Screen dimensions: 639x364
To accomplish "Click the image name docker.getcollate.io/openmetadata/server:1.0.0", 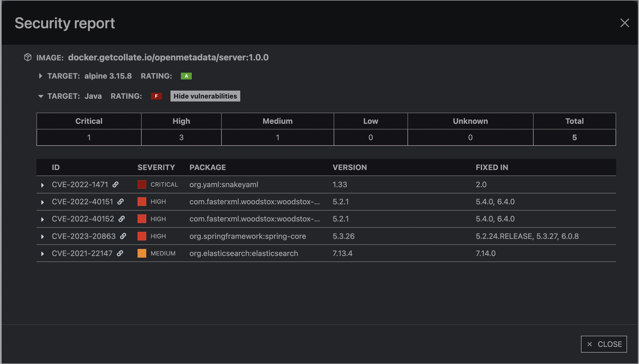I will (168, 57).
